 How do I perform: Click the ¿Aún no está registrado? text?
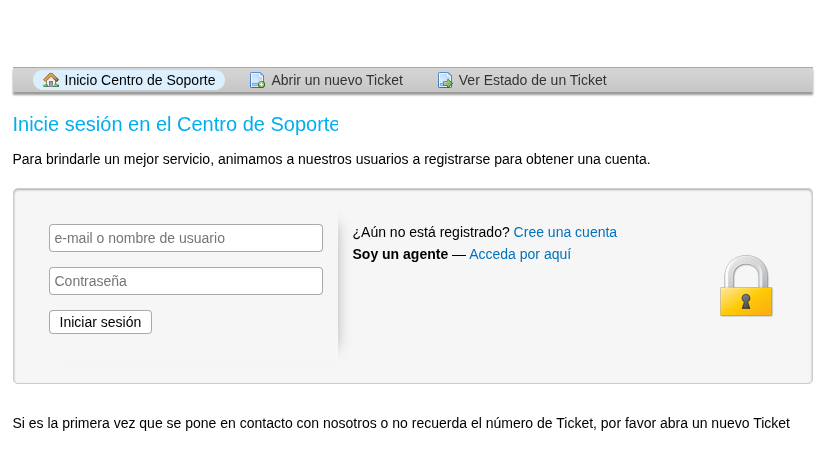[431, 232]
